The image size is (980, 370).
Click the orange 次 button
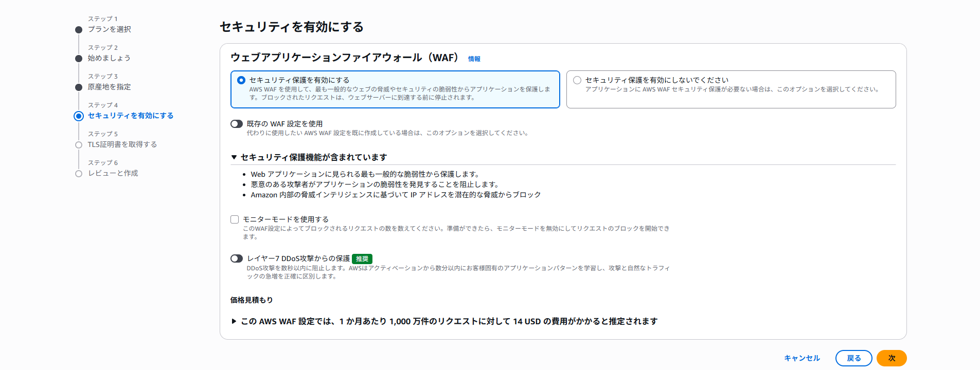(x=892, y=358)
